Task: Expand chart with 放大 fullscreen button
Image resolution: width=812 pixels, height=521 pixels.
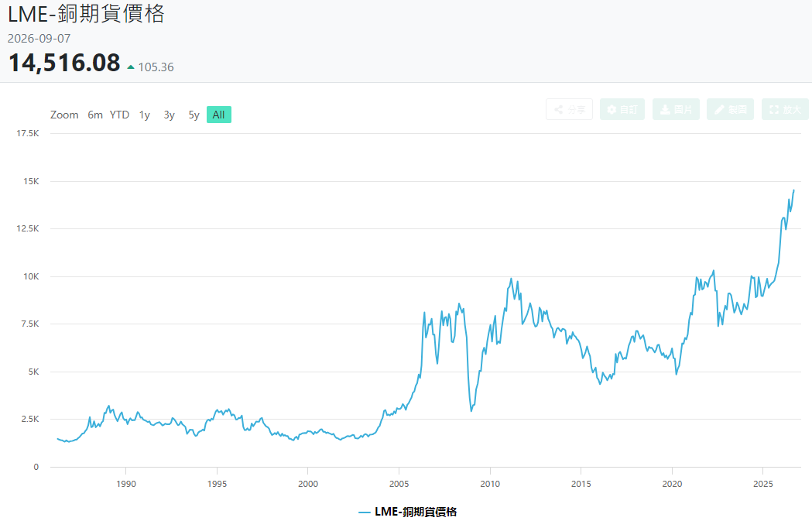Action: point(785,109)
